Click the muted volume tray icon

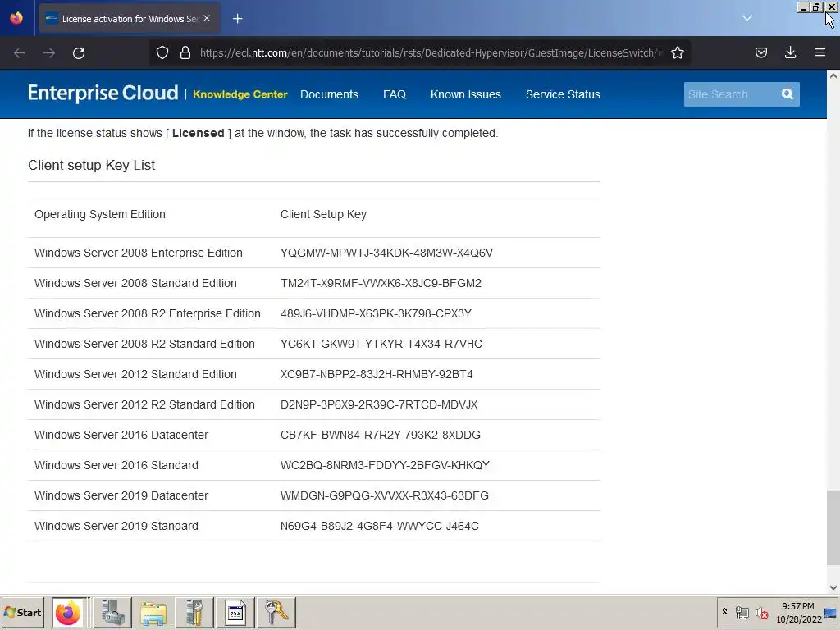click(x=761, y=612)
